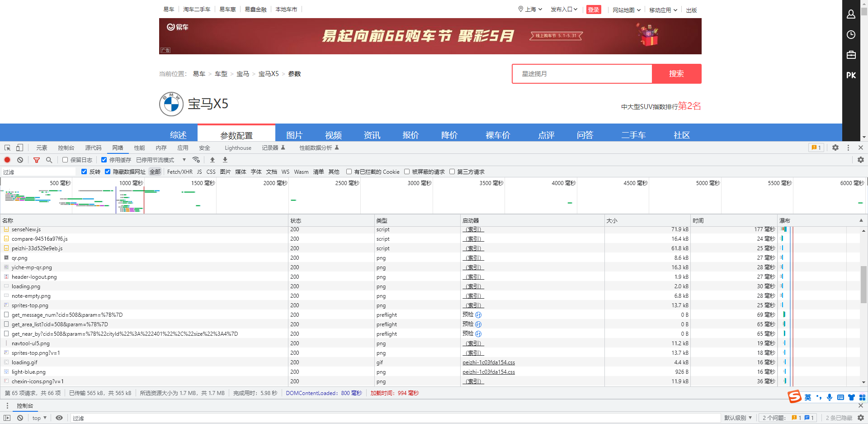Open network panel settings gear
Image resolution: width=868 pixels, height=424 pixels.
(861, 160)
